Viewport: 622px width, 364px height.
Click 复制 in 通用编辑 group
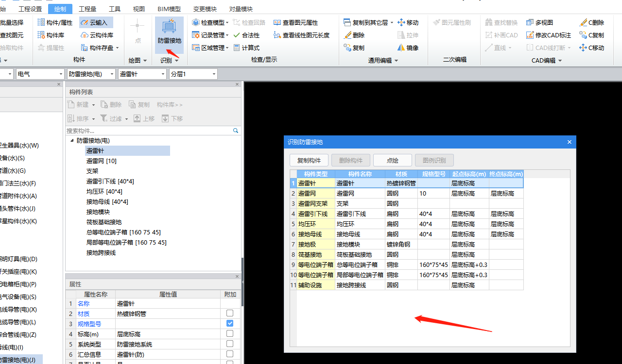pos(354,48)
